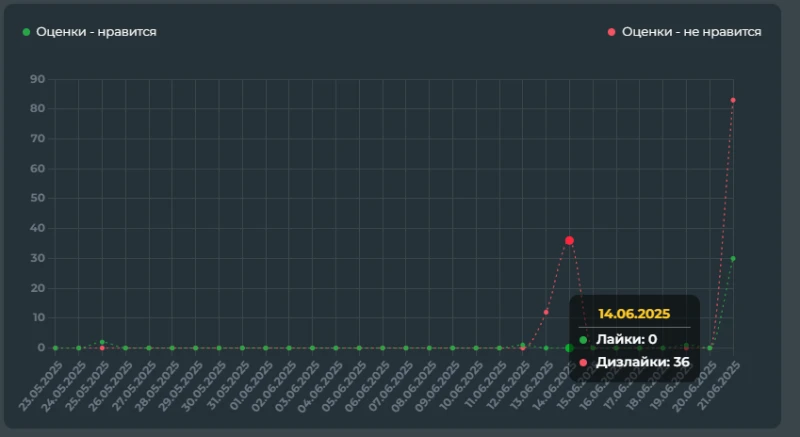The image size is (800, 437).
Task: Select the highlighted red dislike point at 36
Action: (x=569, y=240)
